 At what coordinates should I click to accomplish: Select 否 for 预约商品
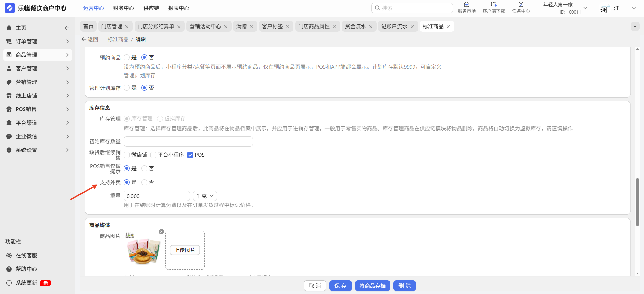144,57
